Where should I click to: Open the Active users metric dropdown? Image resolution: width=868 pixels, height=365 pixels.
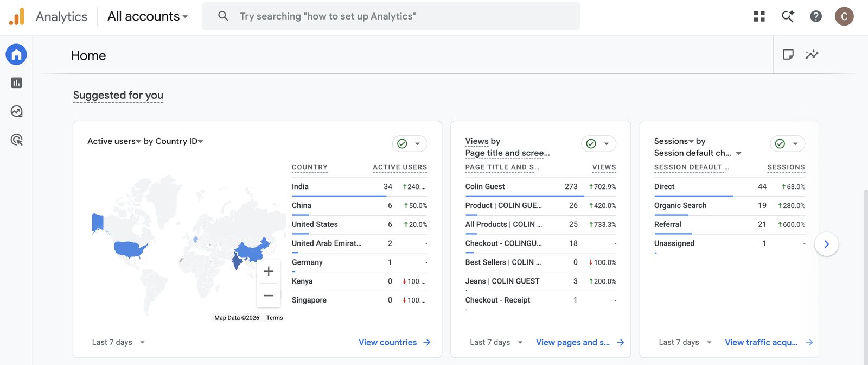[x=114, y=141]
